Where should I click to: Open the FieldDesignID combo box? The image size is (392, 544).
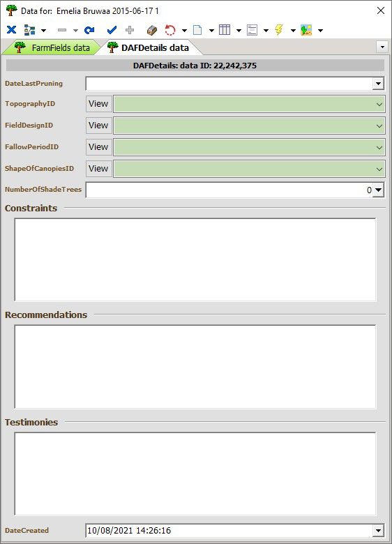(379, 126)
